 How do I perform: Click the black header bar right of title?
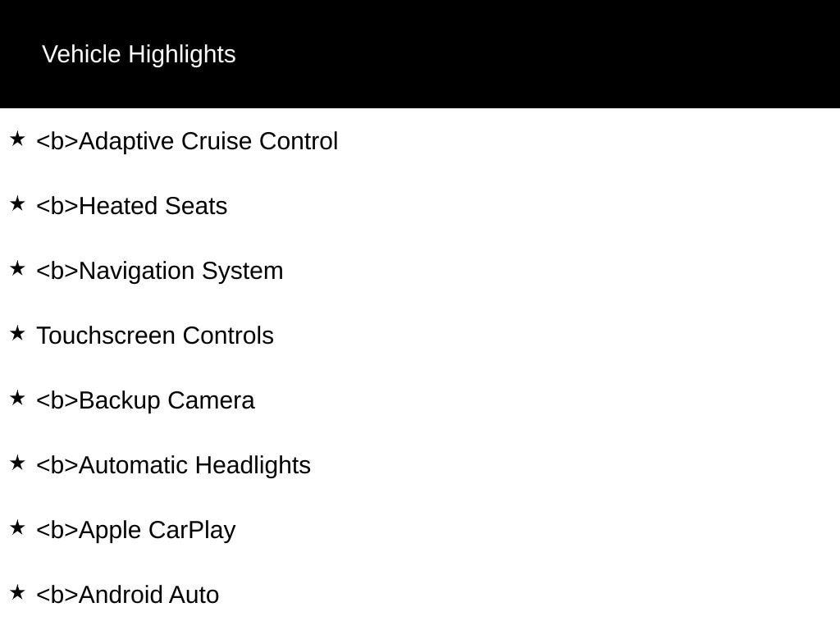click(x=536, y=54)
